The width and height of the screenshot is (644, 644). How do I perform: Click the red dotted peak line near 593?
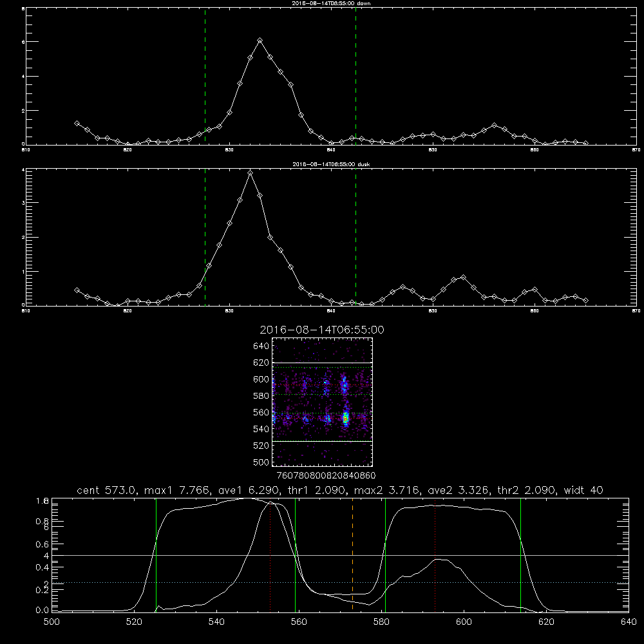pos(435,556)
